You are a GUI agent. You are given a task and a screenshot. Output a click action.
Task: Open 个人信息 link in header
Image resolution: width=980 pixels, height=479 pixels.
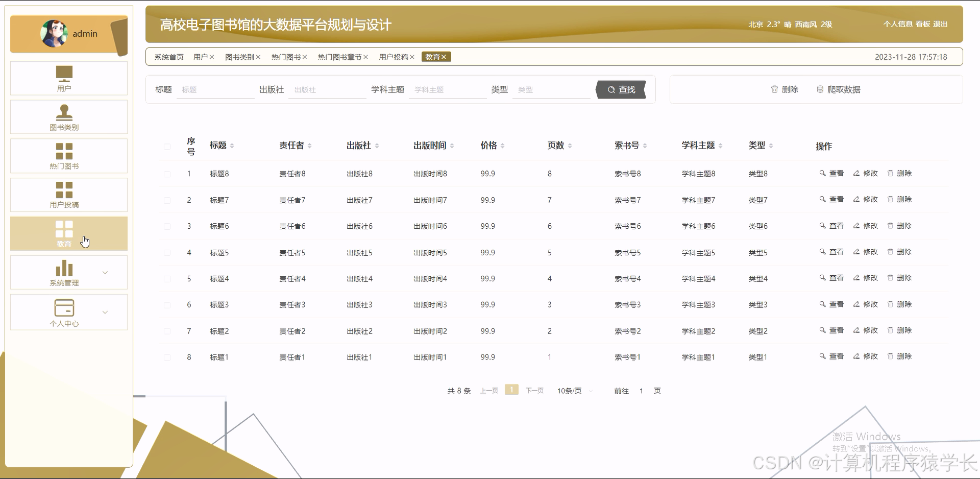(898, 24)
